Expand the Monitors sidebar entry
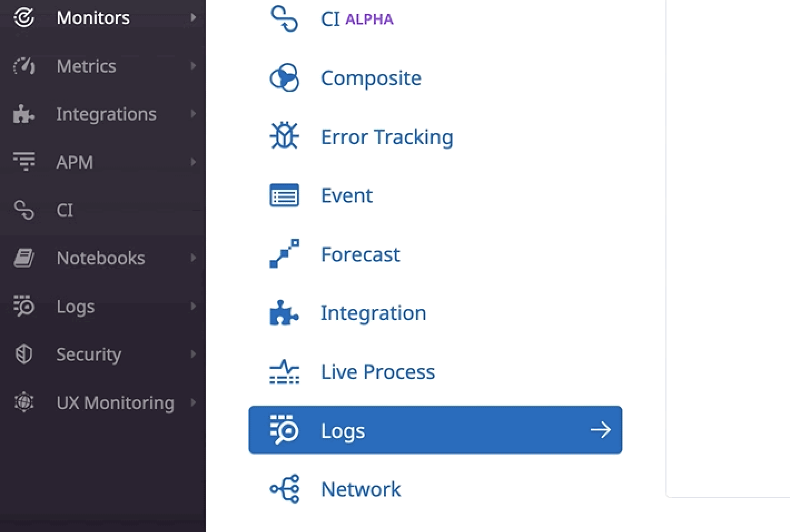 point(92,17)
